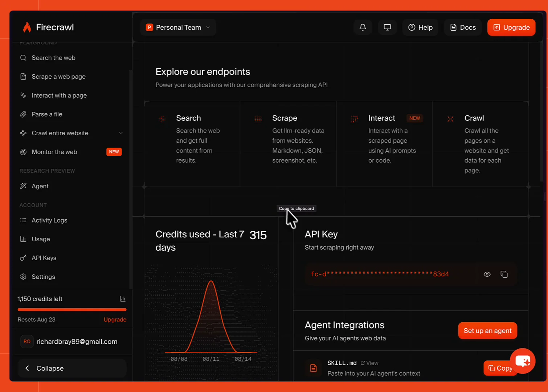548x392 pixels.
Task: Click the SKILL.md file icon
Action: [313, 368]
